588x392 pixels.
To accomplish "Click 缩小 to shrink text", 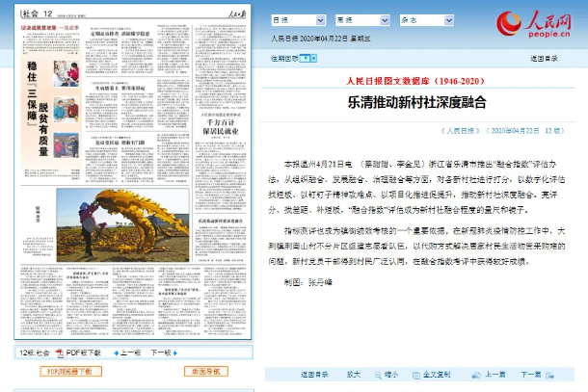I will tap(391, 375).
